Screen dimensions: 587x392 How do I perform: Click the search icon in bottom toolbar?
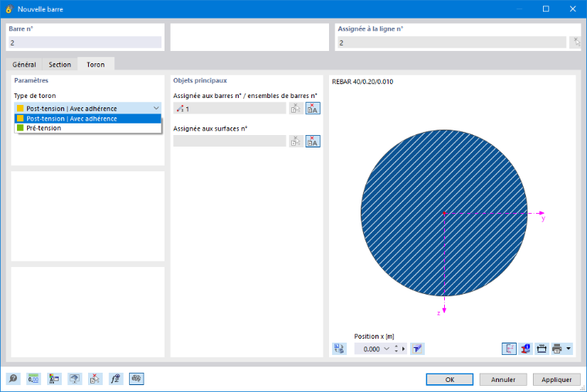point(13,379)
